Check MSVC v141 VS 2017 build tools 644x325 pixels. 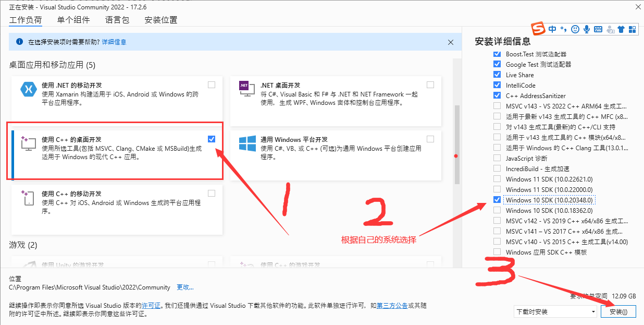497,232
